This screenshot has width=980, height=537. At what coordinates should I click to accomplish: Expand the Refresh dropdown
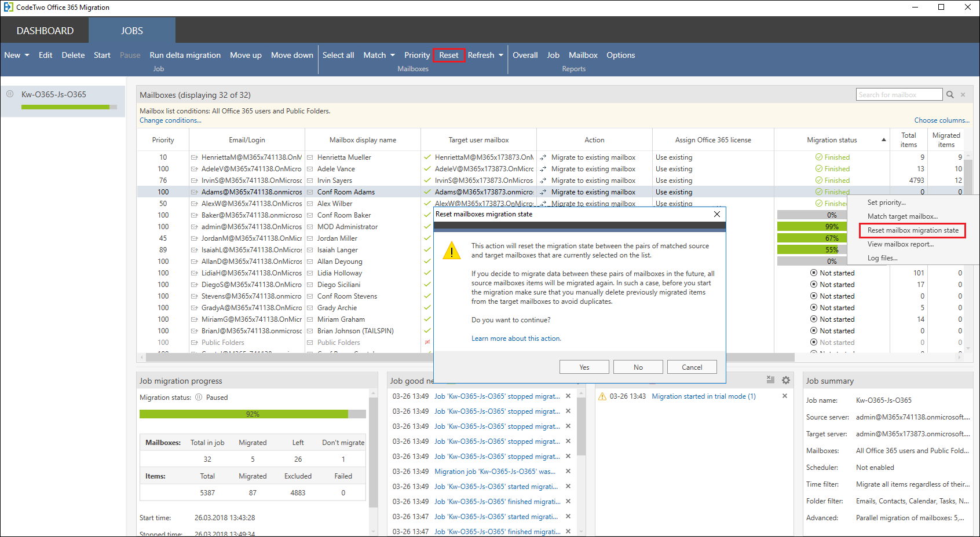click(x=485, y=55)
